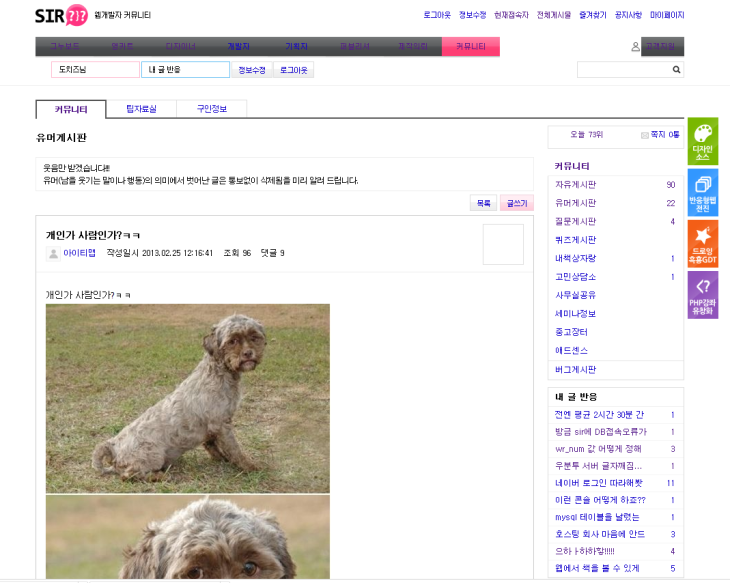Click the author avatar icon beside 아이티랩
This screenshot has width=730, height=583.
click(x=53, y=254)
